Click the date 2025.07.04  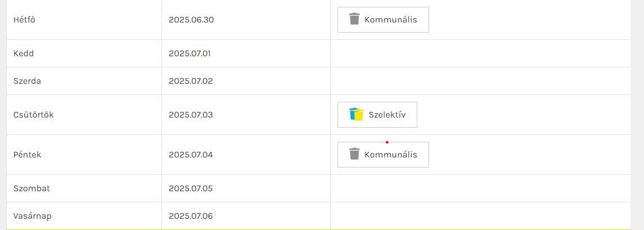coord(191,155)
